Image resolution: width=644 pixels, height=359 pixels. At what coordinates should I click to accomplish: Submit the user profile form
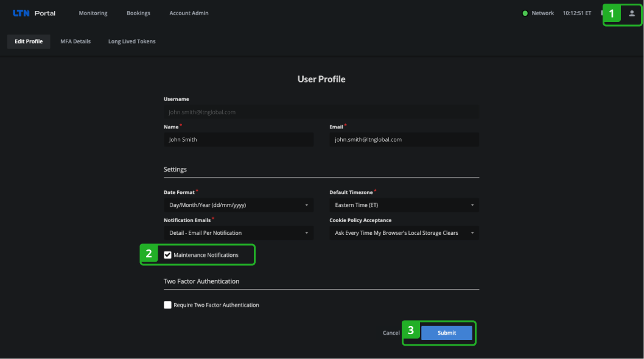[x=446, y=333]
